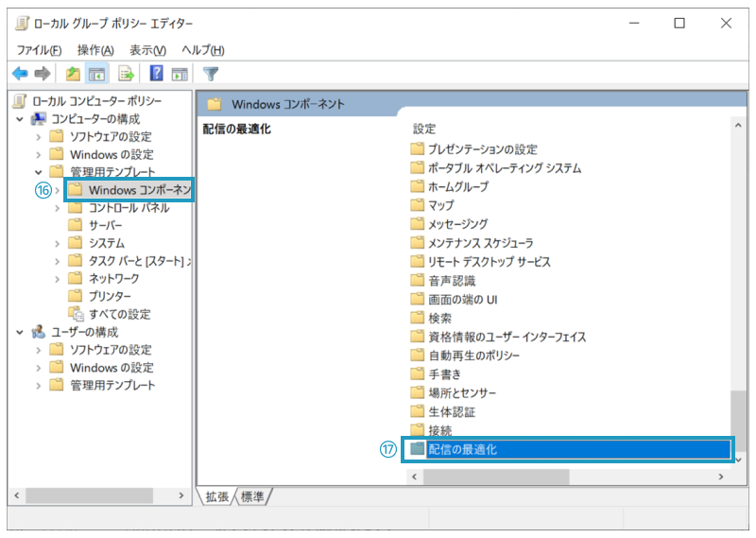Image resolution: width=756 pixels, height=538 pixels.
Task: Click the Export List toolbar icon
Action: pyautogui.click(x=126, y=74)
